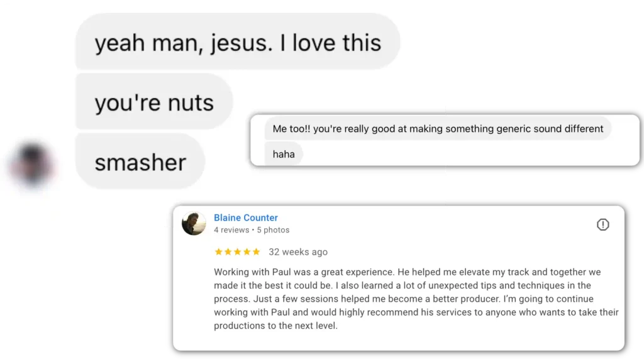
Task: Open the Blaine Counter reviewer name link
Action: [x=246, y=217]
